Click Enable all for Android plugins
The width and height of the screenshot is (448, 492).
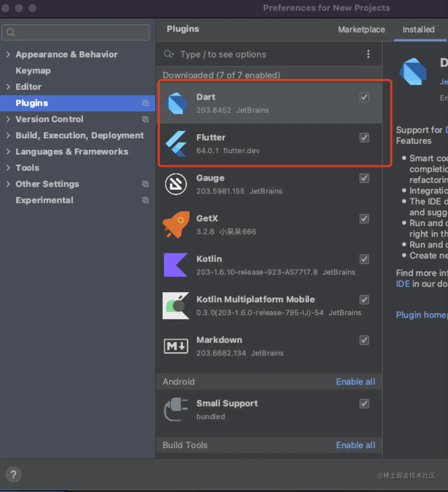356,382
